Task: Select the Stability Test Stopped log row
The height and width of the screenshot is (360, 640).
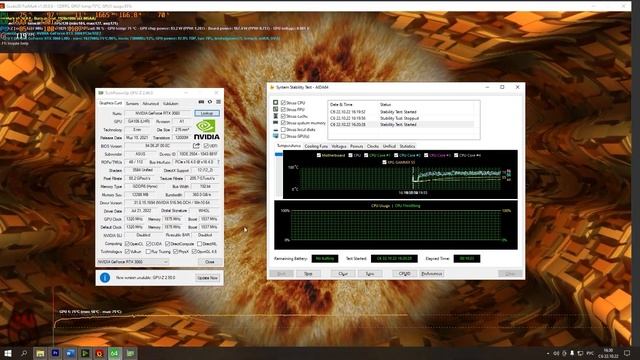Action: click(402, 118)
